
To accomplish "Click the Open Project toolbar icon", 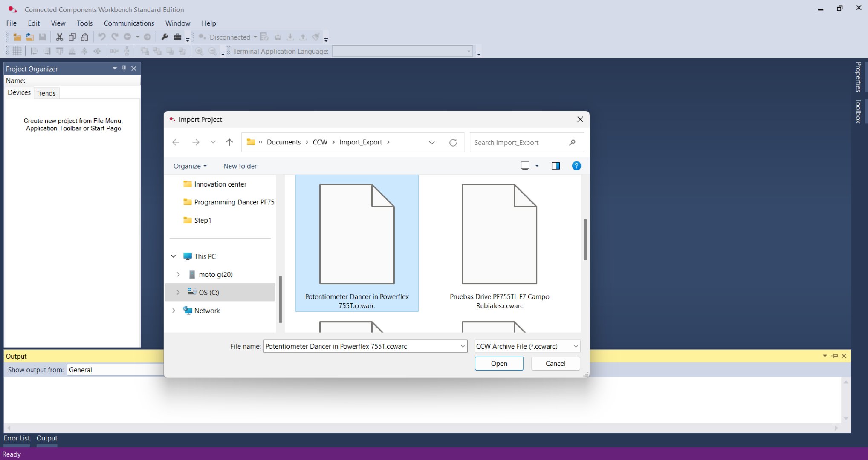I will point(29,37).
